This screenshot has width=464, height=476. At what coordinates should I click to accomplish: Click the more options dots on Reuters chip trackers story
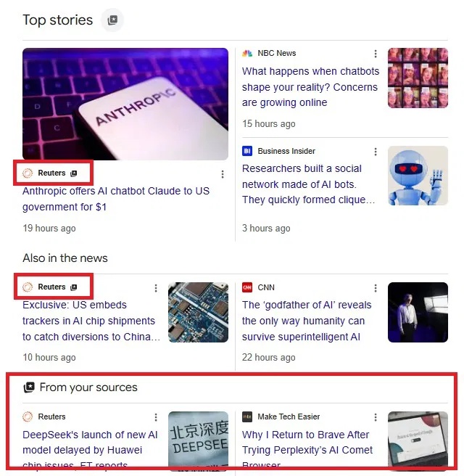click(x=156, y=288)
